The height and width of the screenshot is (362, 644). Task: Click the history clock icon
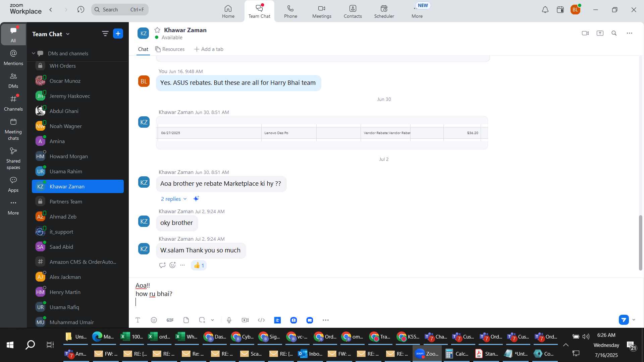point(80,9)
